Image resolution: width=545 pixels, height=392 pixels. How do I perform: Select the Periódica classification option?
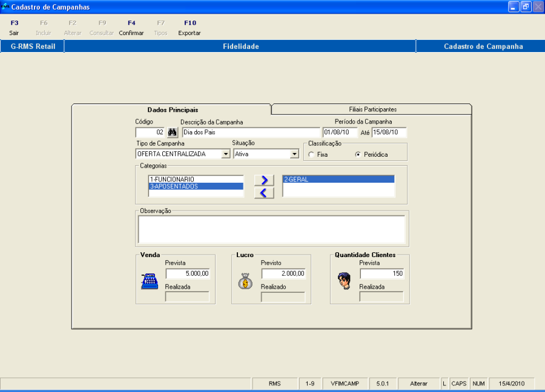click(x=358, y=155)
